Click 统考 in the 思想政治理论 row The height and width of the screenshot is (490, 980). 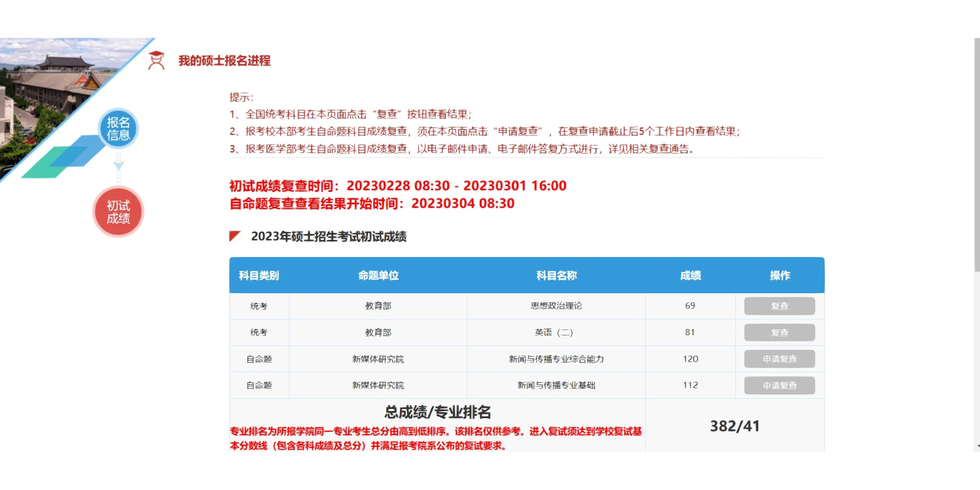click(x=259, y=306)
